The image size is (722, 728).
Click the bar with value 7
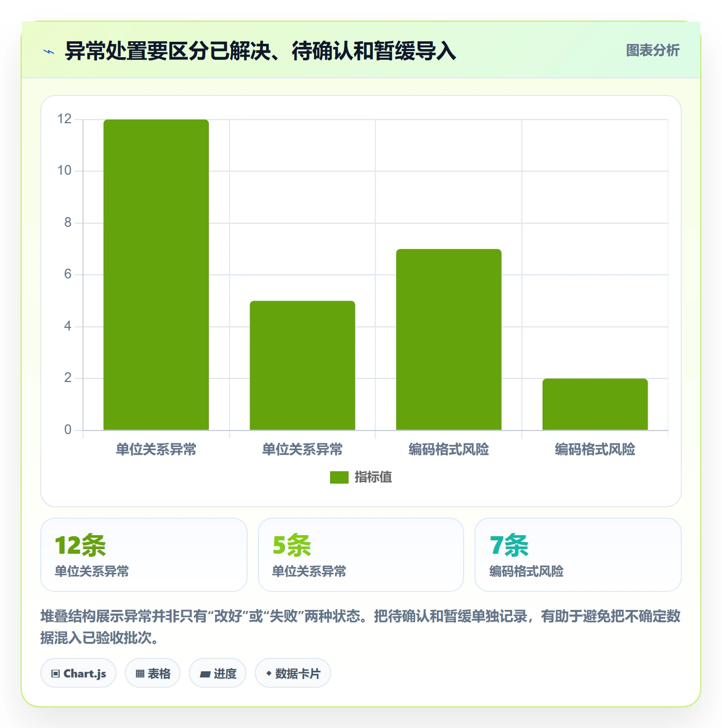coord(449,339)
